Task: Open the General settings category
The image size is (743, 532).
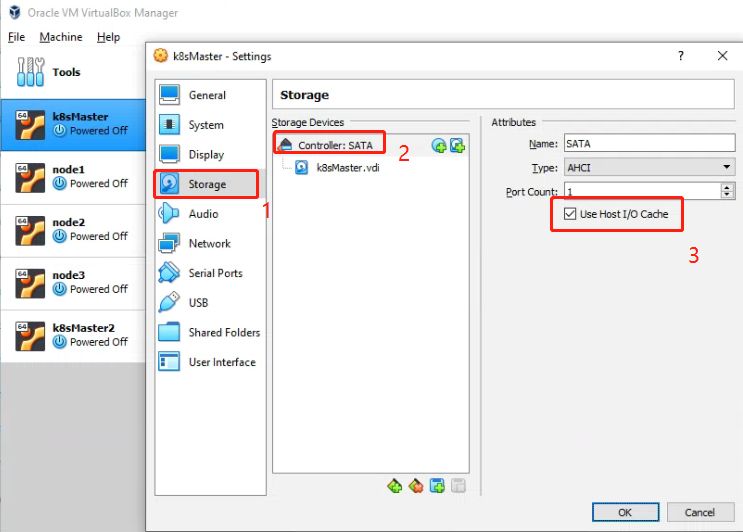Action: (x=210, y=95)
